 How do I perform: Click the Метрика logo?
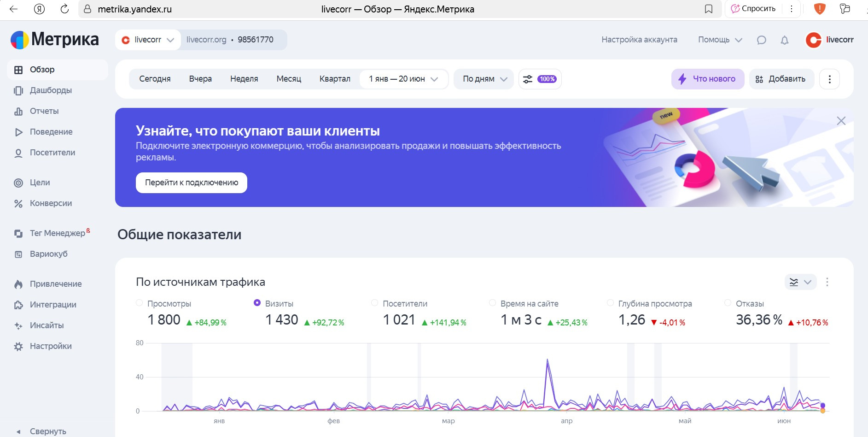tap(54, 40)
